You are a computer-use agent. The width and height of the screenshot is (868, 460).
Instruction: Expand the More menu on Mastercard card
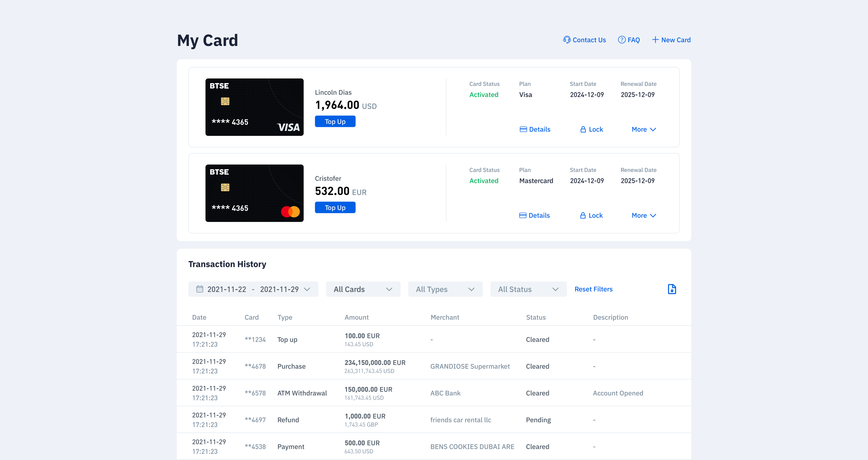pos(644,215)
